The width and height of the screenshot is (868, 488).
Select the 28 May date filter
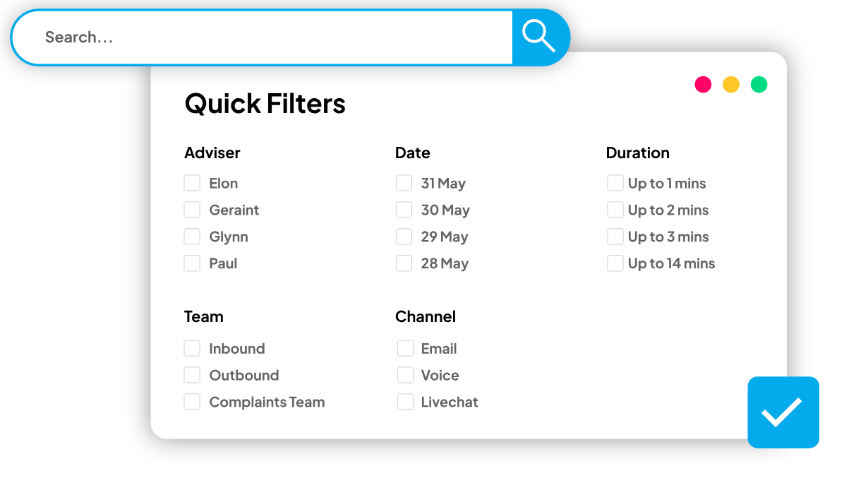[404, 264]
